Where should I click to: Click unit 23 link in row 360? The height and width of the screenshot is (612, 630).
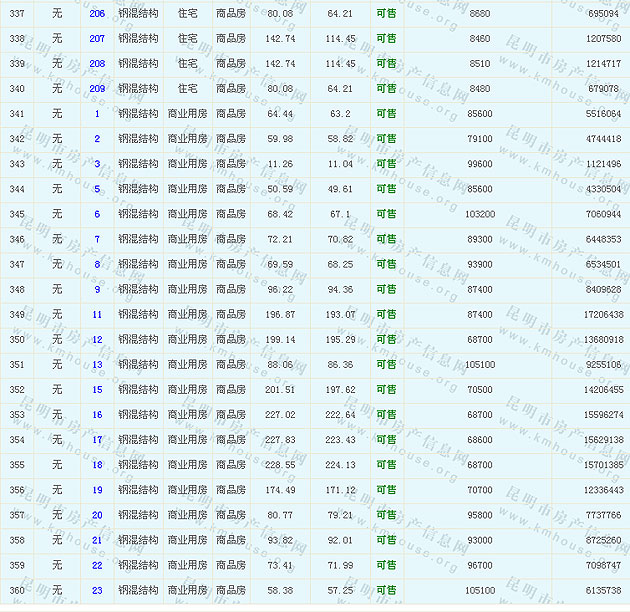(x=97, y=591)
